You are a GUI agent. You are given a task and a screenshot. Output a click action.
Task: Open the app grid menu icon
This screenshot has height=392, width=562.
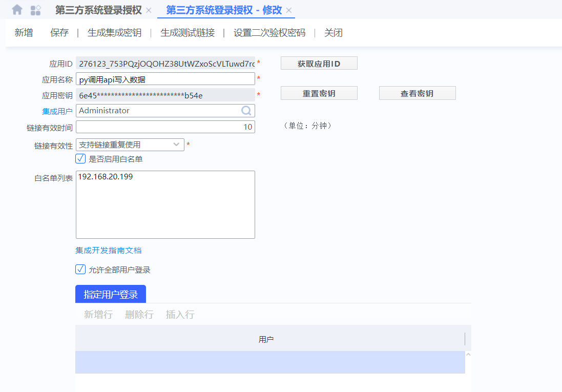[x=35, y=10]
